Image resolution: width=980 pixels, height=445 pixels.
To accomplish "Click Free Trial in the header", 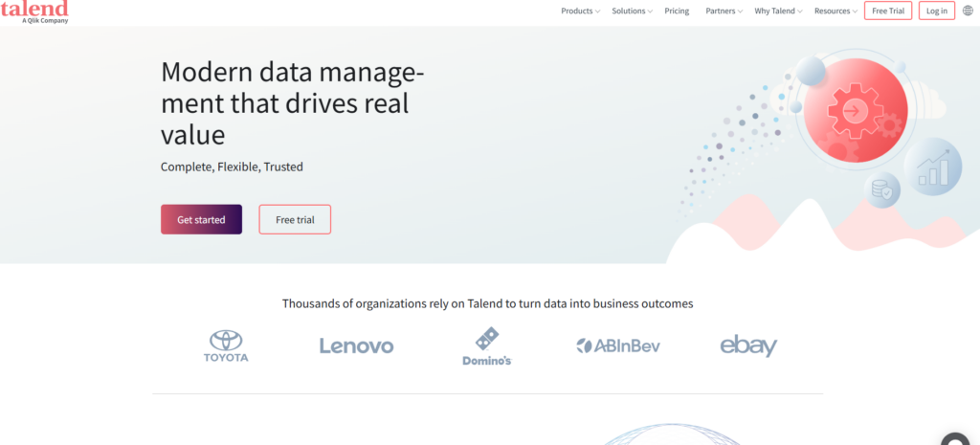I will (887, 11).
